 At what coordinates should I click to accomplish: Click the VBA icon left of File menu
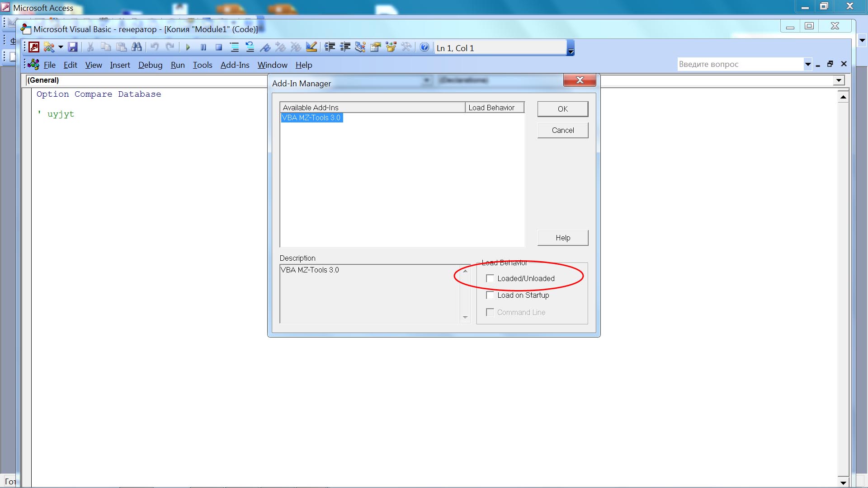(34, 64)
